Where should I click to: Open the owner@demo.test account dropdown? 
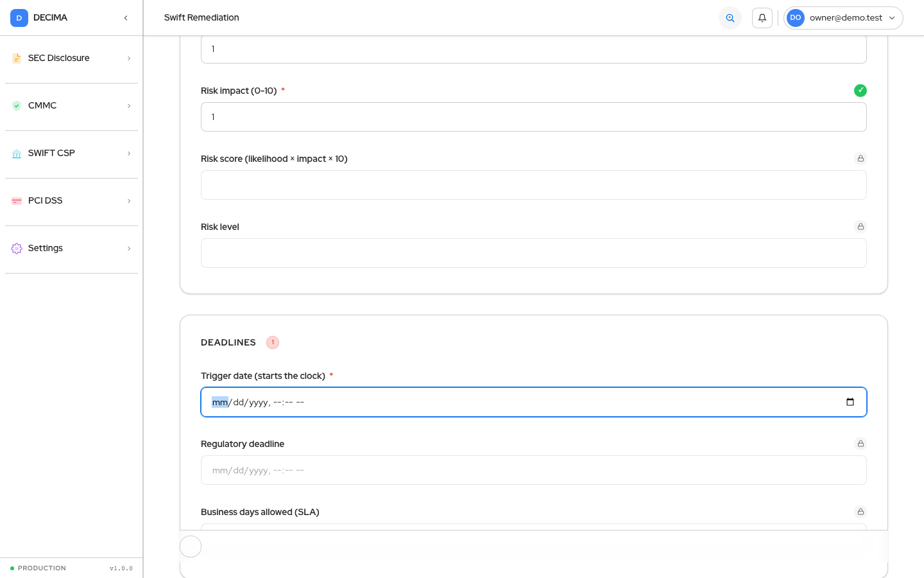coord(843,18)
